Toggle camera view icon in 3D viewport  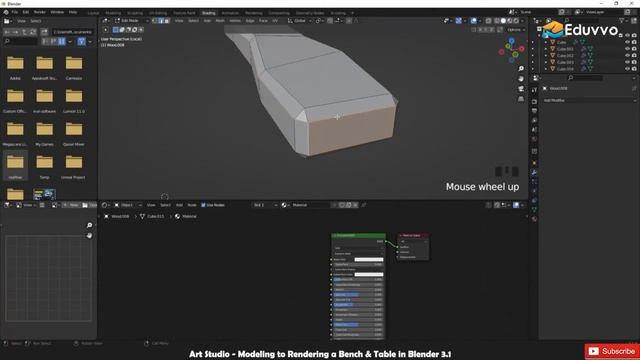pos(521,89)
